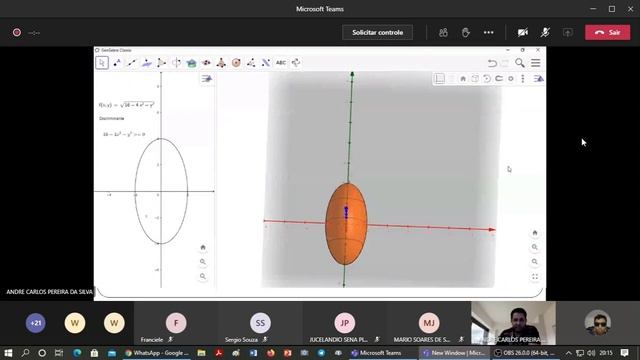Screen dimensions: 640x360
Task: Click home button in 3D Graphics view
Action: point(535,233)
